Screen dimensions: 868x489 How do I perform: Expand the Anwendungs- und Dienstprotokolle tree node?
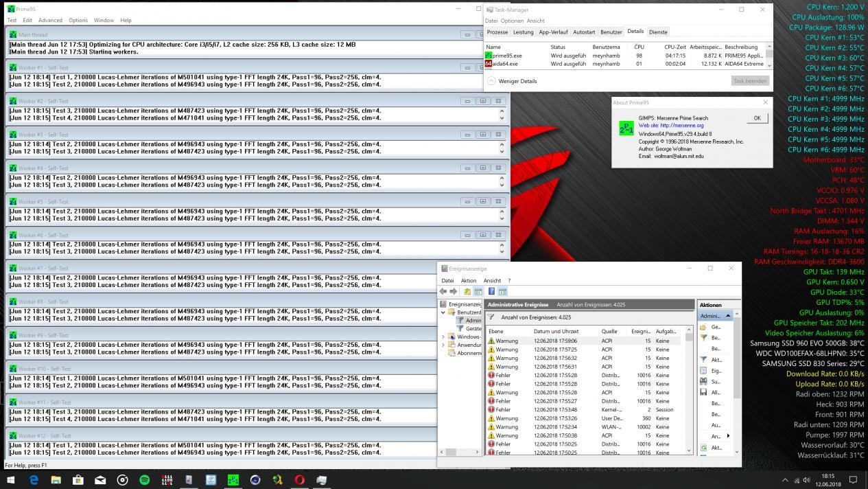(443, 345)
